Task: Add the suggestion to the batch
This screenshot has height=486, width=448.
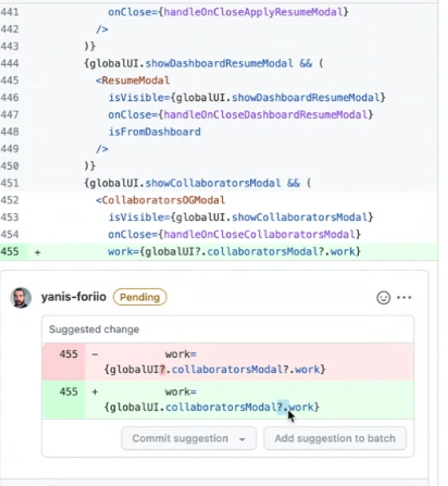Action: 335,438
